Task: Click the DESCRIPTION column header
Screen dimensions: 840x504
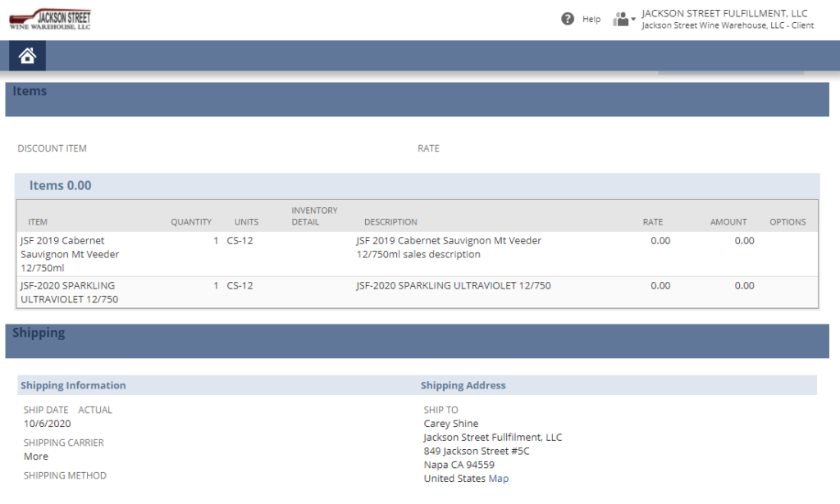Action: tap(390, 222)
